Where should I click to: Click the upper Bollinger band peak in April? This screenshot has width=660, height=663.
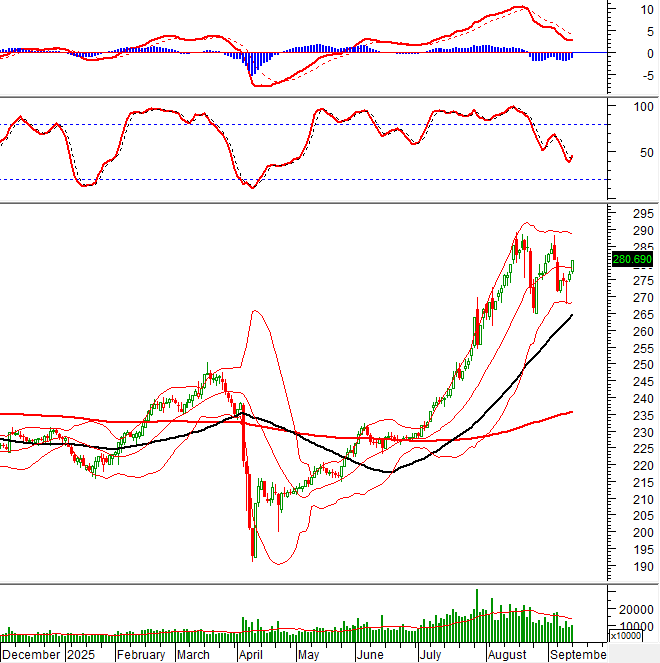click(x=256, y=311)
